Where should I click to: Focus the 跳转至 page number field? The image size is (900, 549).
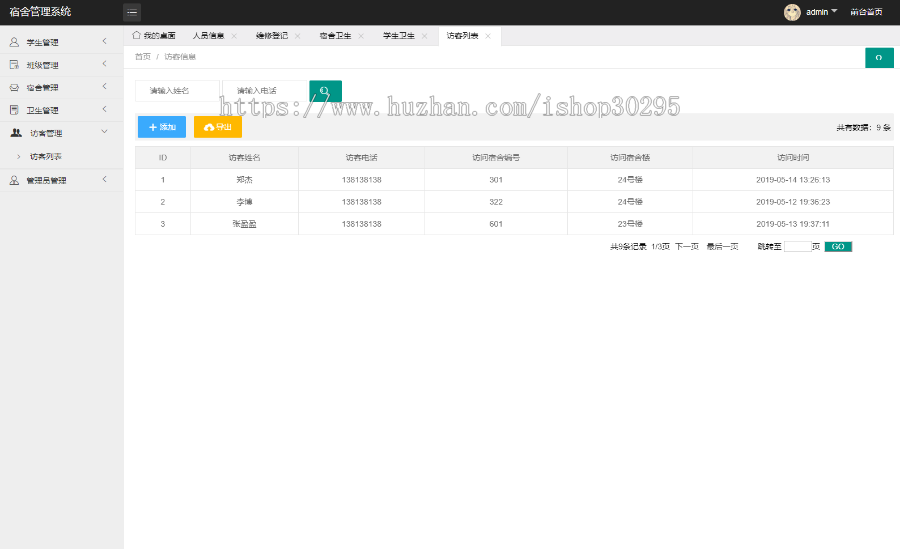(797, 246)
